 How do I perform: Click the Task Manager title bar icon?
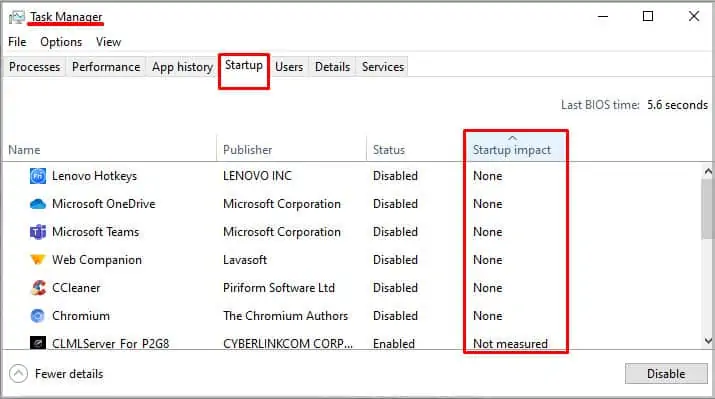click(x=17, y=17)
